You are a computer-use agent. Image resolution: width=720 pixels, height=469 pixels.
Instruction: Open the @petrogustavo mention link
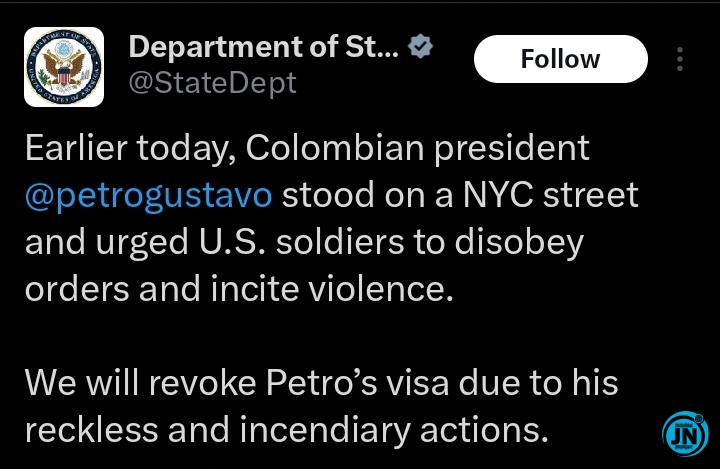click(x=148, y=195)
